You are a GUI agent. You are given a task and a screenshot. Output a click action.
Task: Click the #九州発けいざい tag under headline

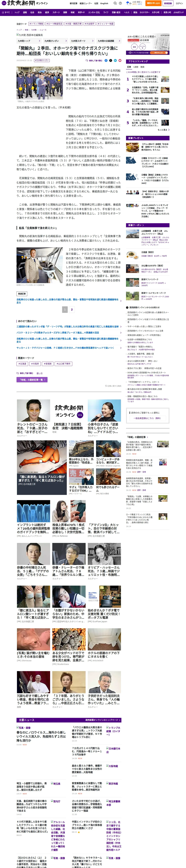[42, 61]
